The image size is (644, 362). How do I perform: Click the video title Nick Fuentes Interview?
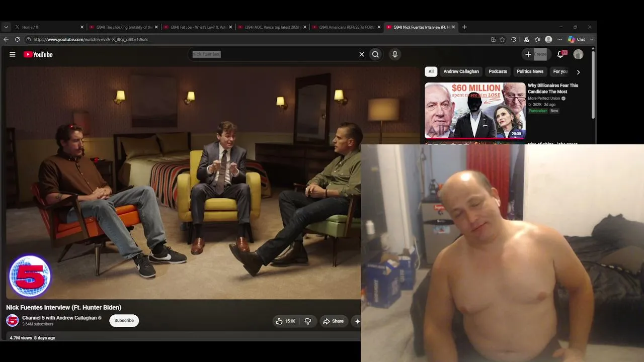click(x=64, y=307)
